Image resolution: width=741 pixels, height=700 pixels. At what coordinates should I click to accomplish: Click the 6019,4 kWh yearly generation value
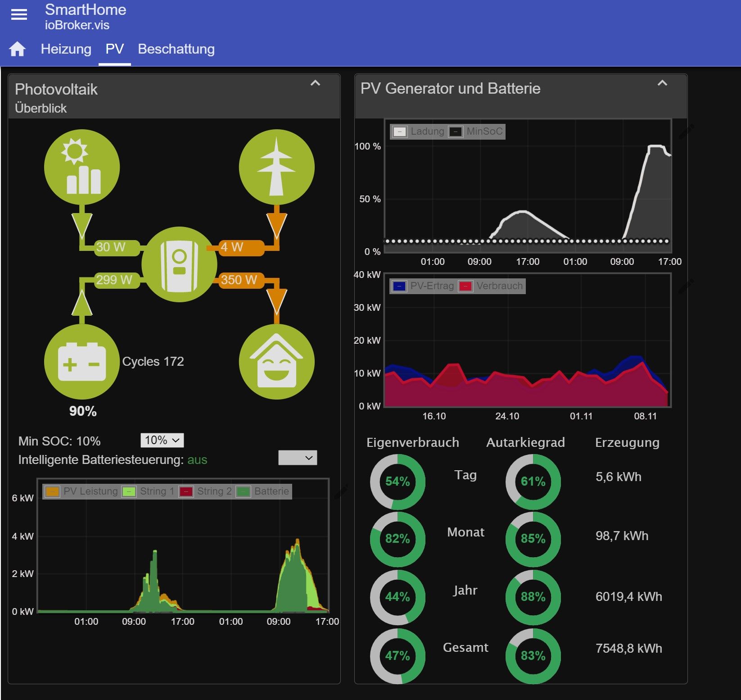(629, 596)
